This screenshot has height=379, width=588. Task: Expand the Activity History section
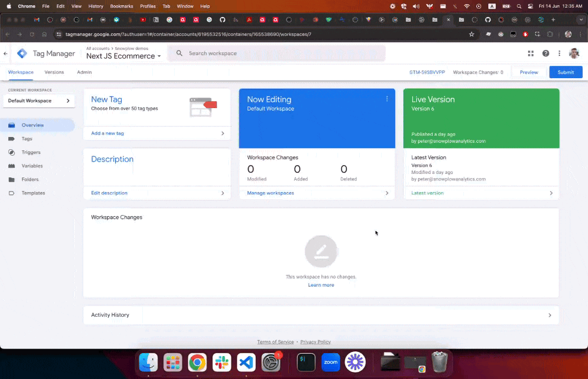point(321,315)
